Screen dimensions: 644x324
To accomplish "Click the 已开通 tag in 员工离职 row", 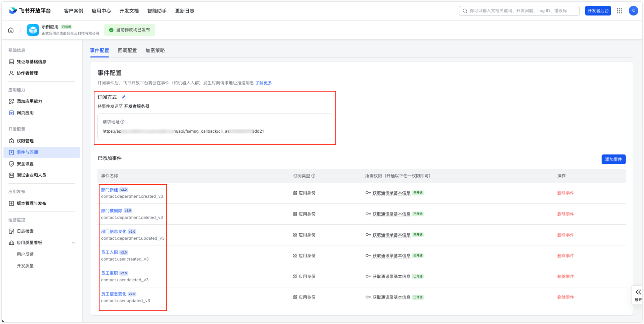I will pos(418,277).
